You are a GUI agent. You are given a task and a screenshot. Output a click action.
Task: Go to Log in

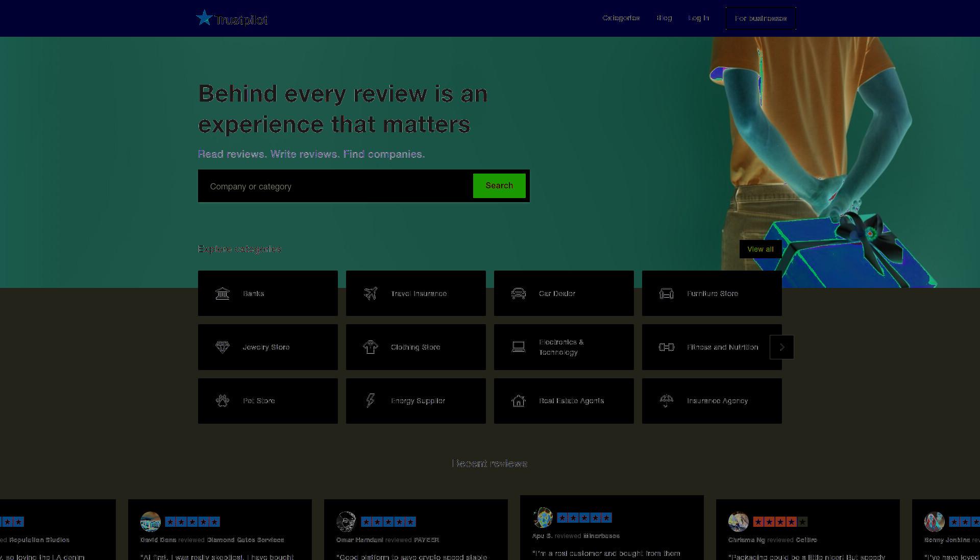(x=698, y=18)
